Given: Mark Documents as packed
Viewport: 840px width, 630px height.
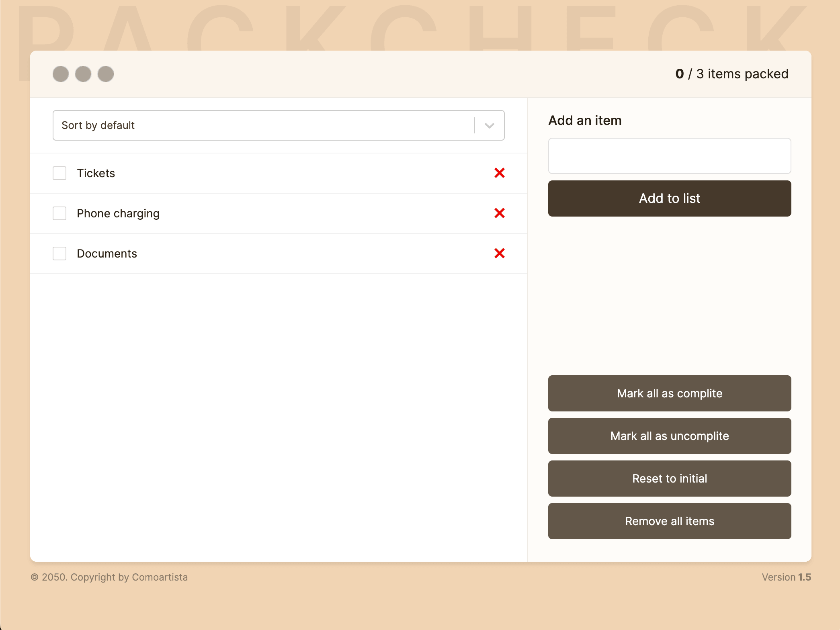Looking at the screenshot, I should [59, 254].
